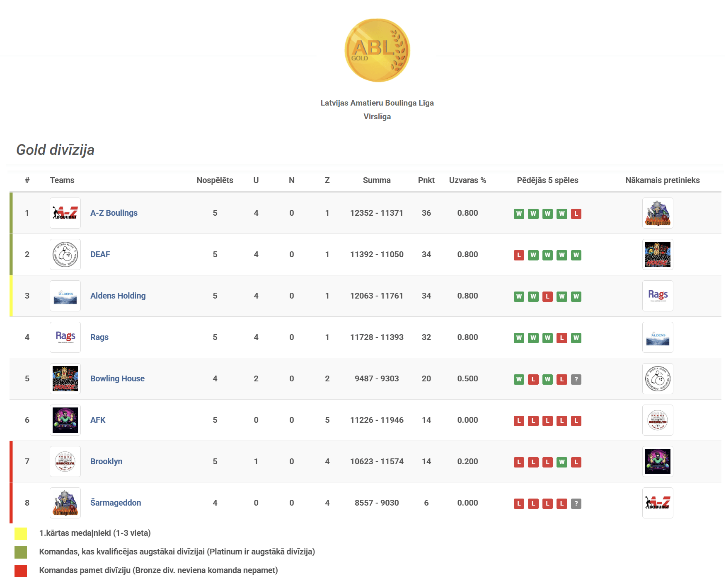726x588 pixels.
Task: Click the ABL Gold coin logo
Action: coord(377,50)
